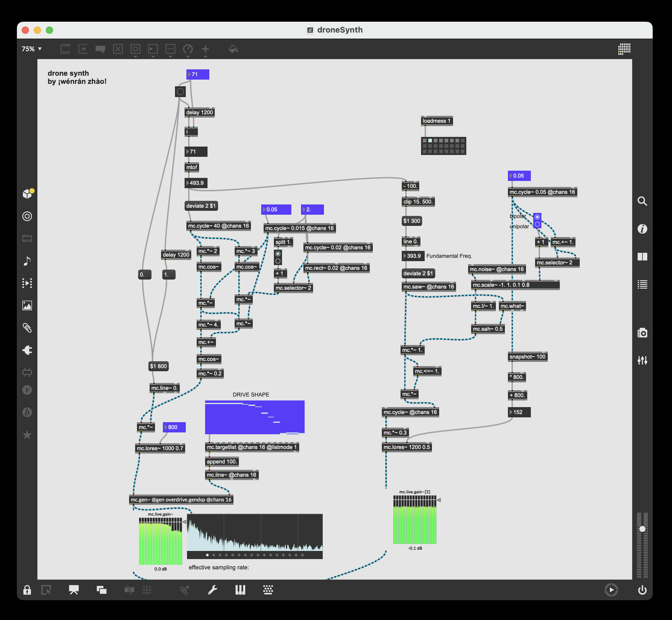Image resolution: width=672 pixels, height=620 pixels.
Task: Click the message box toolbar item
Action: coord(83,49)
